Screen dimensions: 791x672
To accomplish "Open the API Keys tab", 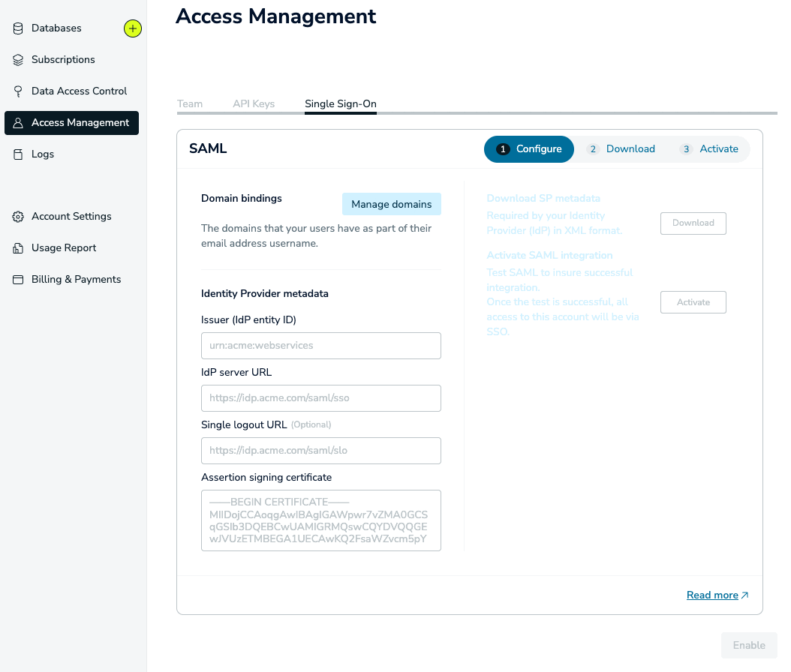I will coord(254,103).
